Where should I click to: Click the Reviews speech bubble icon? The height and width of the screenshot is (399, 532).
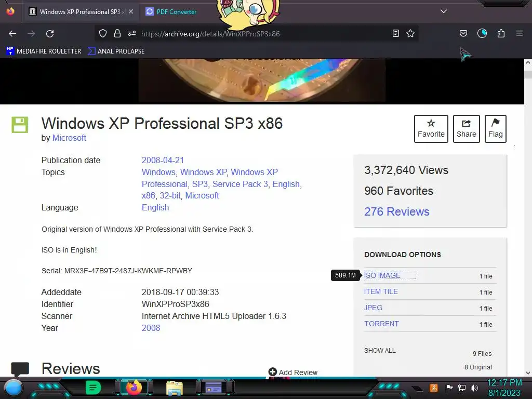(20, 368)
